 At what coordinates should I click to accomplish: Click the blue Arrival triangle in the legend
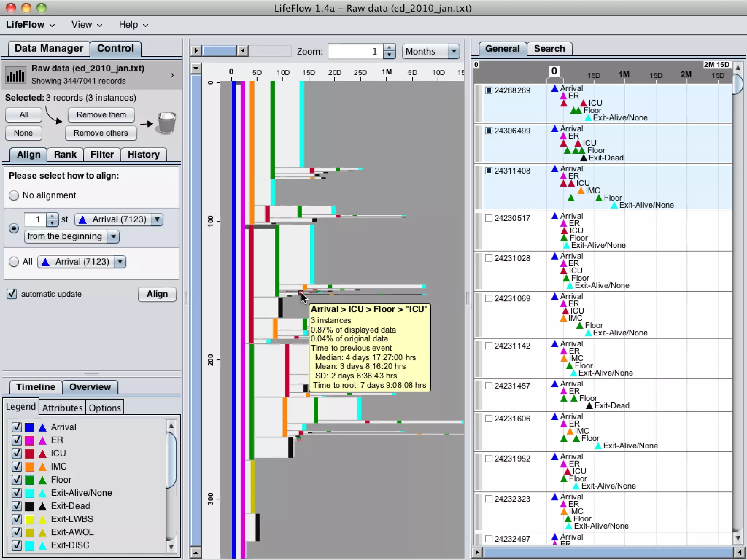coord(43,427)
